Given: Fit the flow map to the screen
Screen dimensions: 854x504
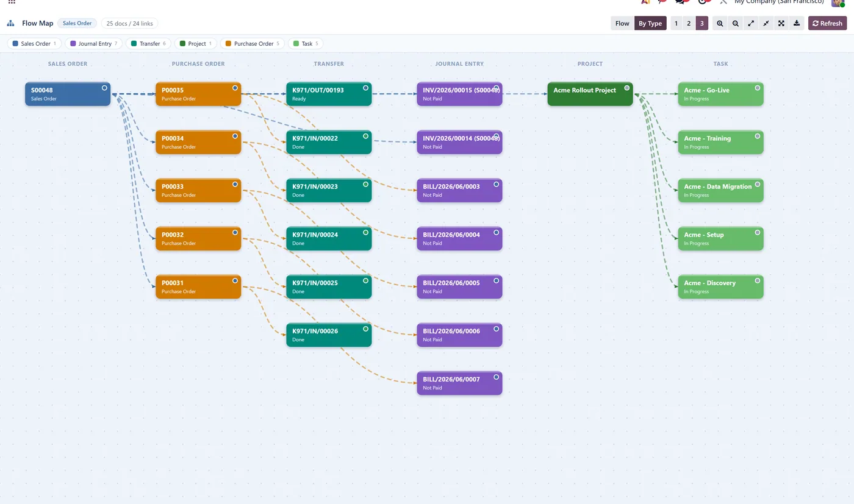Looking at the screenshot, I should pos(781,23).
